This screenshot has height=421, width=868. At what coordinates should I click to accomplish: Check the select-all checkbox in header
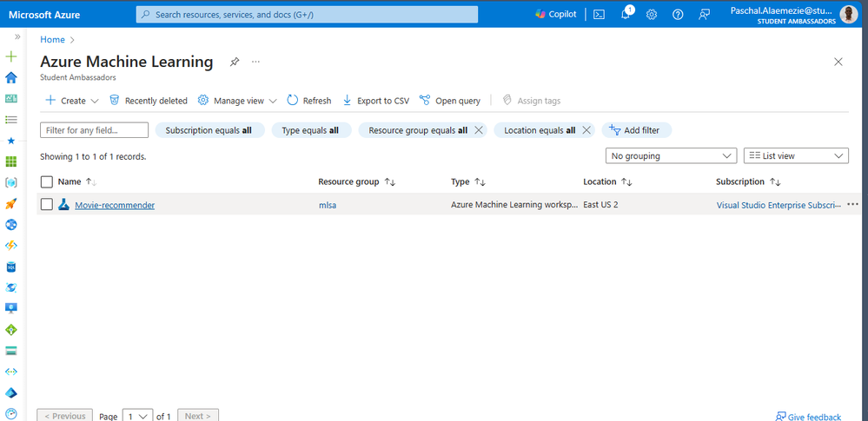[47, 182]
